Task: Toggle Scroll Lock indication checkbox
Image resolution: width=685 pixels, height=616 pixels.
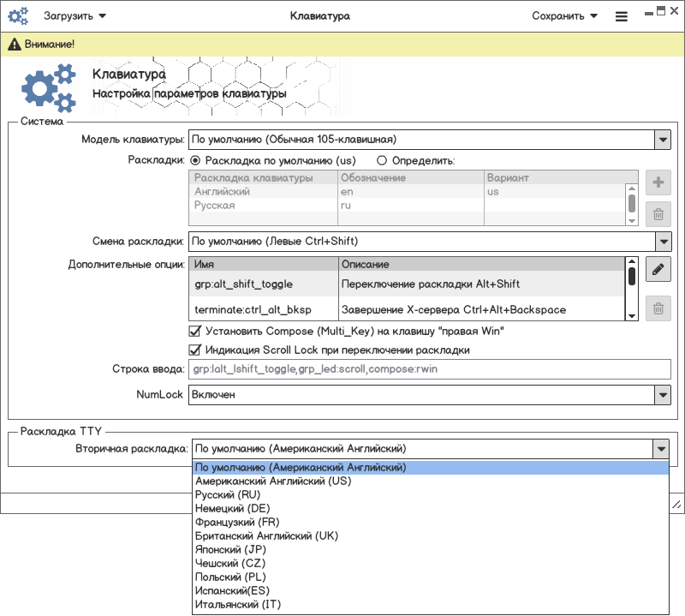Action: pos(194,350)
